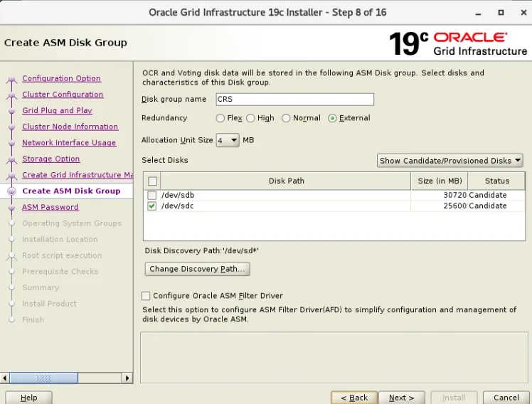Click the 30720 size value
Image resolution: width=532 pixels, height=404 pixels.
coord(454,196)
